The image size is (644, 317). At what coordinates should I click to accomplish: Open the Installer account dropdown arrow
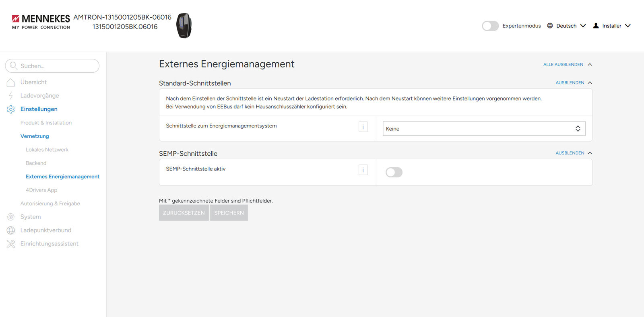627,26
